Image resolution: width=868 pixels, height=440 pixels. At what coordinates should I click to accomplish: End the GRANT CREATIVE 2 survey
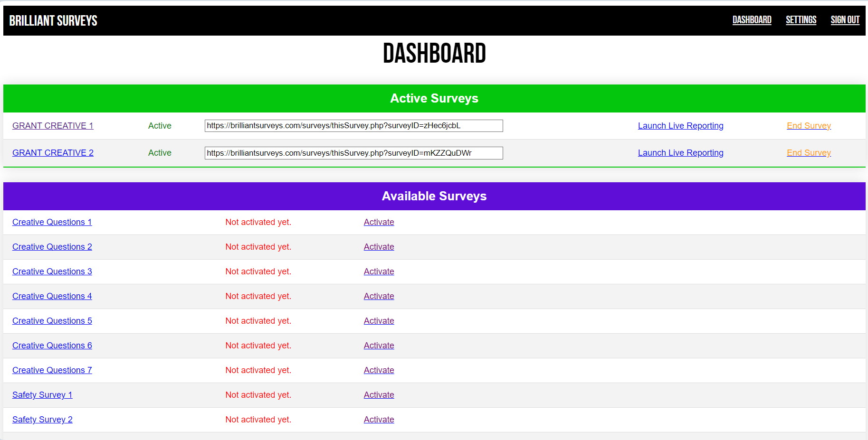[x=809, y=153]
